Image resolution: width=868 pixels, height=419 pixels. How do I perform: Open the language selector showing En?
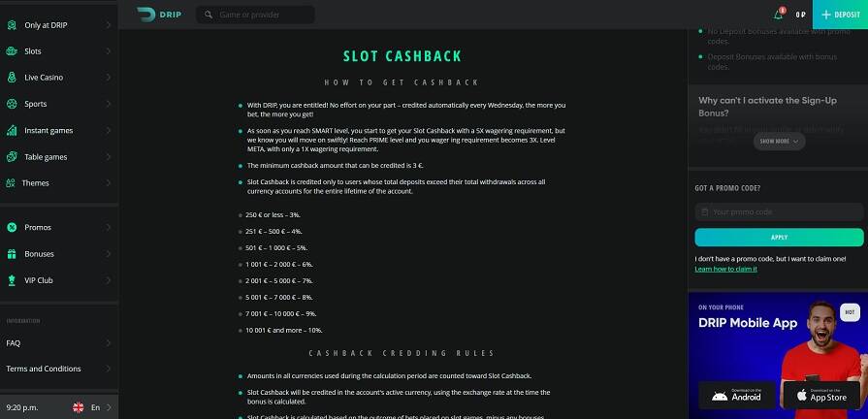91,407
